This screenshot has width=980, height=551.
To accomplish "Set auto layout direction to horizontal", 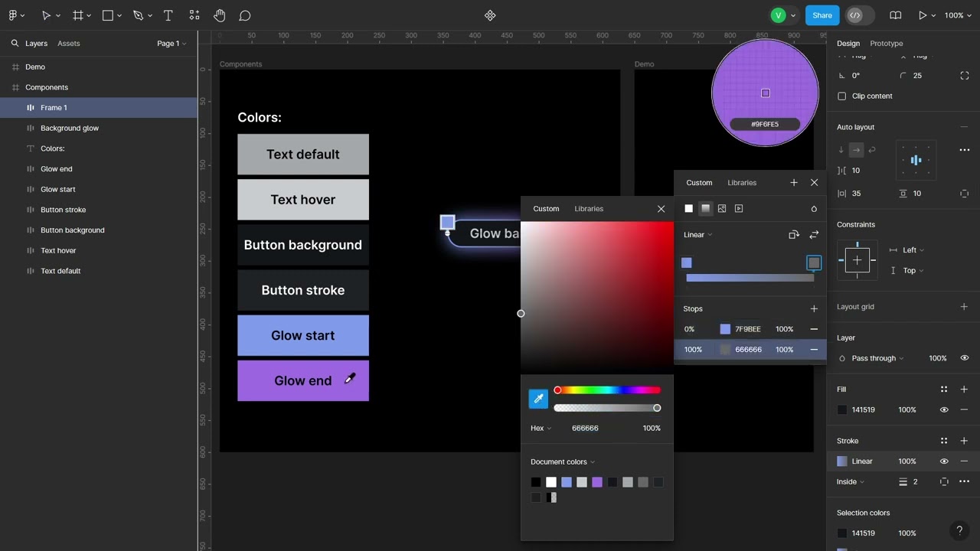I will tap(857, 150).
